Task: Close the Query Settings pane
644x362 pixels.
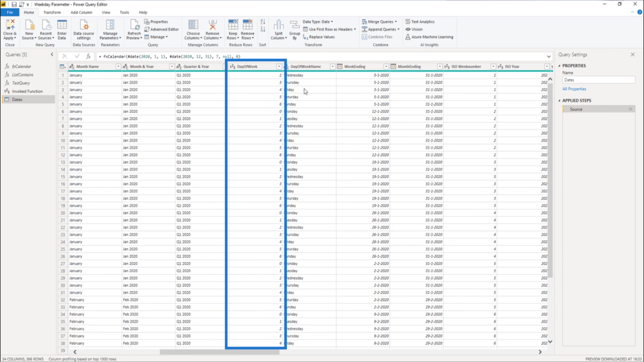Action: tap(632, 55)
